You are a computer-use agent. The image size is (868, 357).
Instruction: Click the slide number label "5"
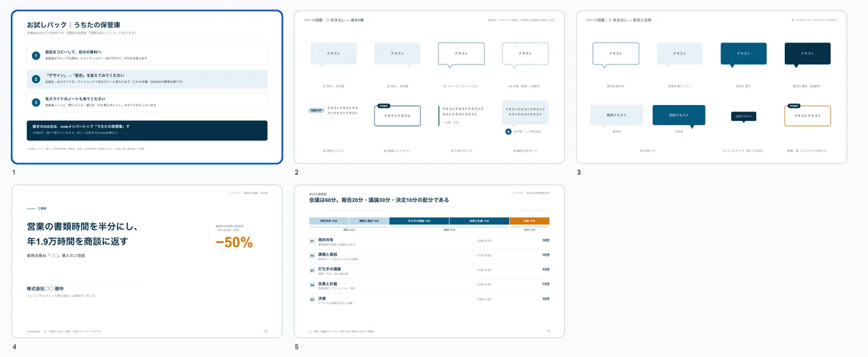297,346
